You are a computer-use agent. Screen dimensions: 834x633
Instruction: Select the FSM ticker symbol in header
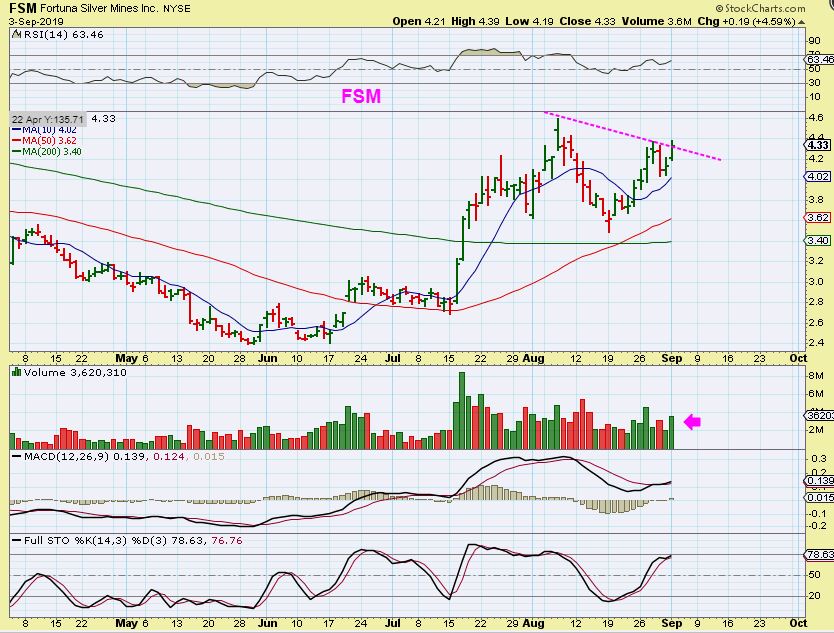point(23,8)
